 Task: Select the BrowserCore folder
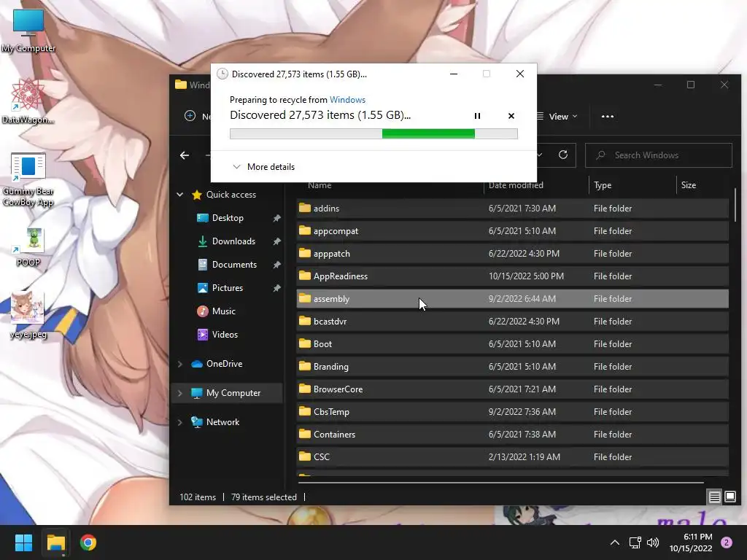(512, 389)
